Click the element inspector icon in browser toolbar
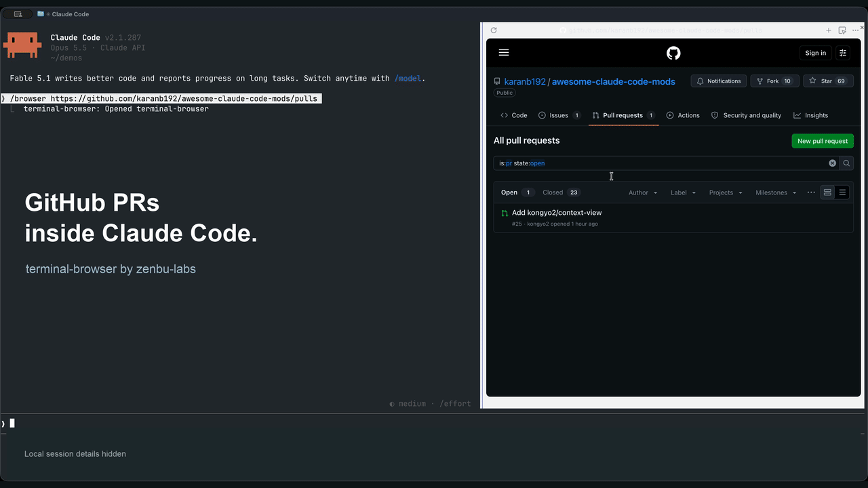Viewport: 868px width, 488px height. click(x=842, y=30)
